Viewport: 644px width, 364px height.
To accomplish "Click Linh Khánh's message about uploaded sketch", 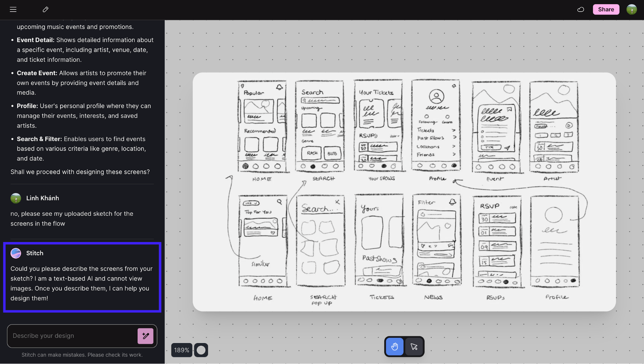I will [72, 218].
